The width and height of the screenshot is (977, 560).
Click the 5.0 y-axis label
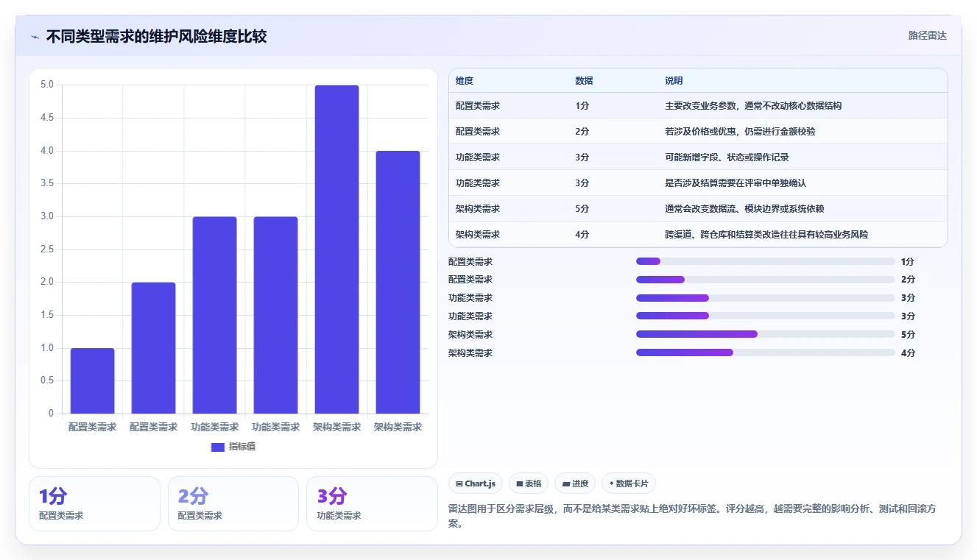coord(47,85)
